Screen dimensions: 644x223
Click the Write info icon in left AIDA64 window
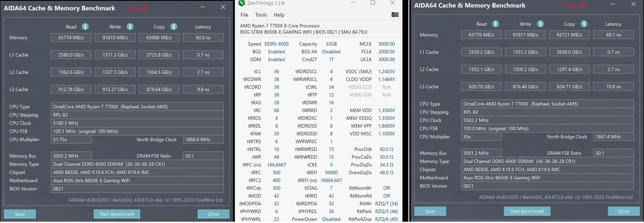tap(130, 27)
